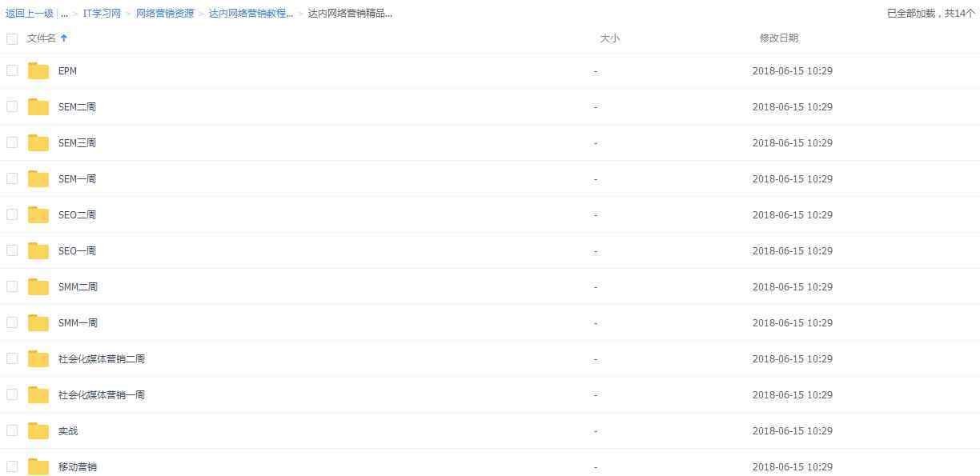Viewport: 980px width, 476px height.
Task: Open the SEM一周 folder name
Action: click(x=77, y=179)
